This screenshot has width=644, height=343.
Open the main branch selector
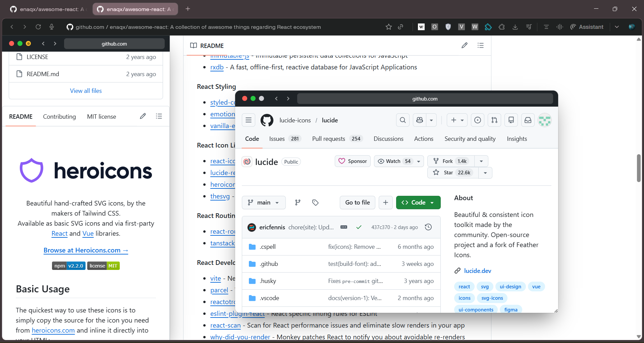[x=264, y=203]
